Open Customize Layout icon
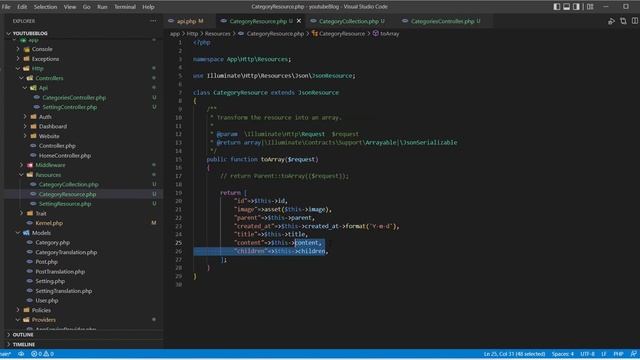Image resolution: width=640 pixels, height=360 pixels. tap(590, 7)
